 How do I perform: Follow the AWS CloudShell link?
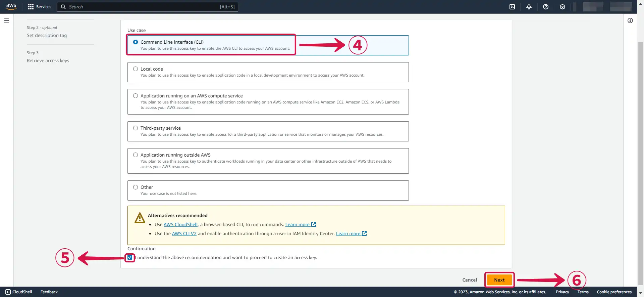tap(181, 224)
